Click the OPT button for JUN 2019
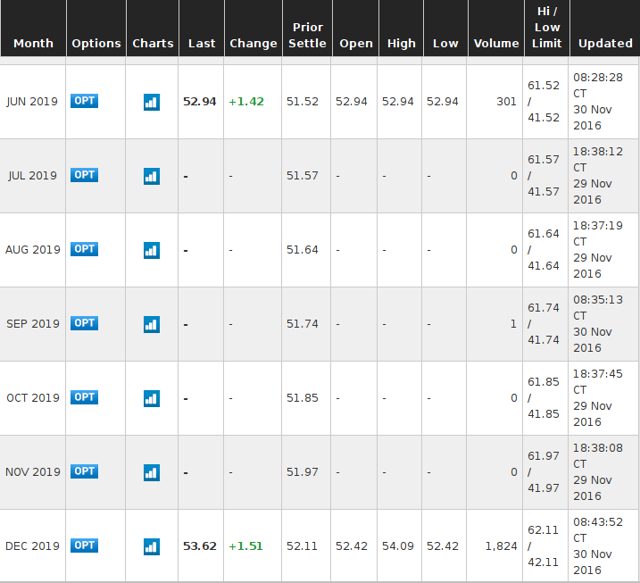This screenshot has width=640, height=583. pos(84,101)
